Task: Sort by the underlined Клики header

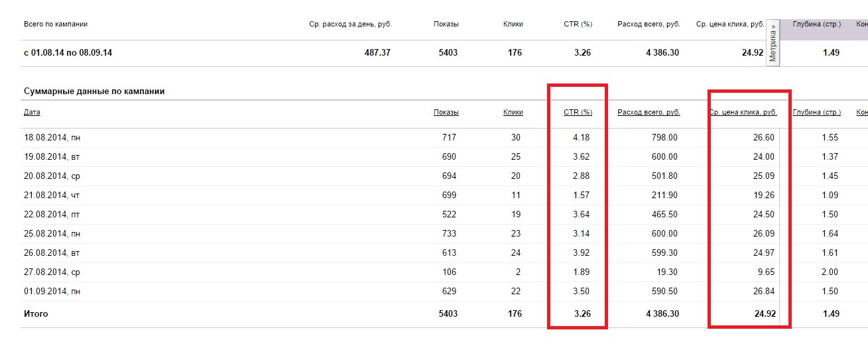Action: click(x=513, y=113)
